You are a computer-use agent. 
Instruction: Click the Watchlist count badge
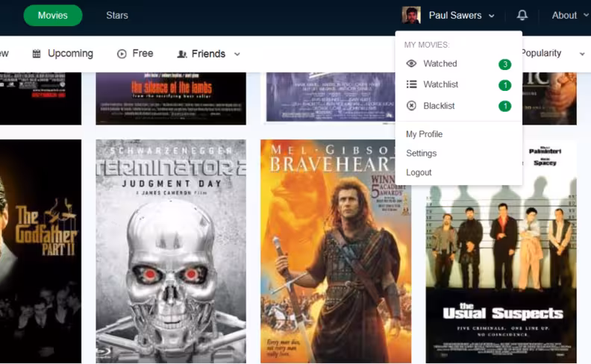coord(505,86)
